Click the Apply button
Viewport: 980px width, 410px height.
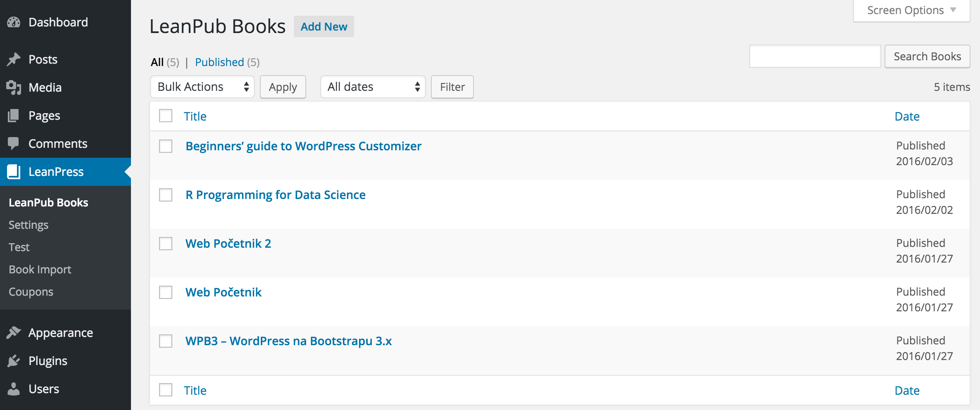[x=283, y=87]
